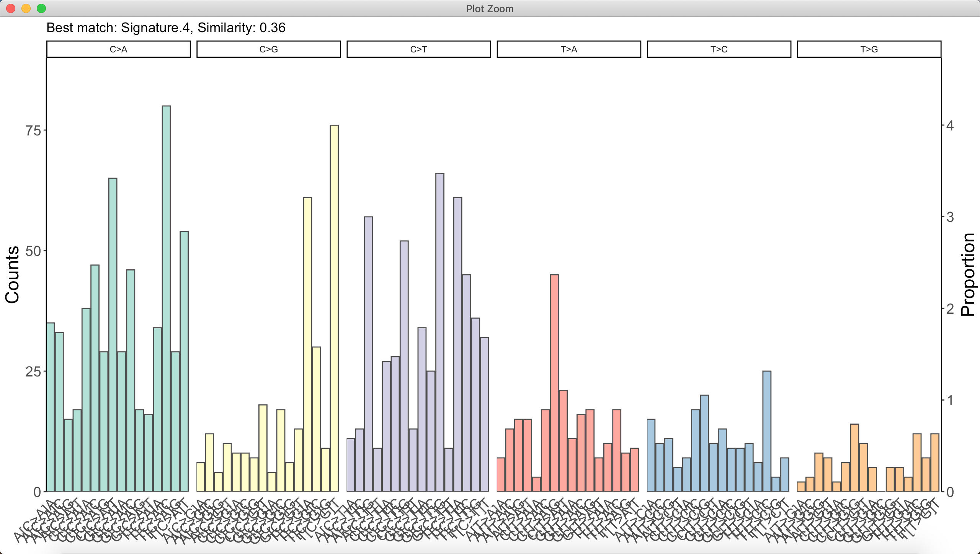Click the C>G facet header
980x554 pixels.
tap(268, 49)
